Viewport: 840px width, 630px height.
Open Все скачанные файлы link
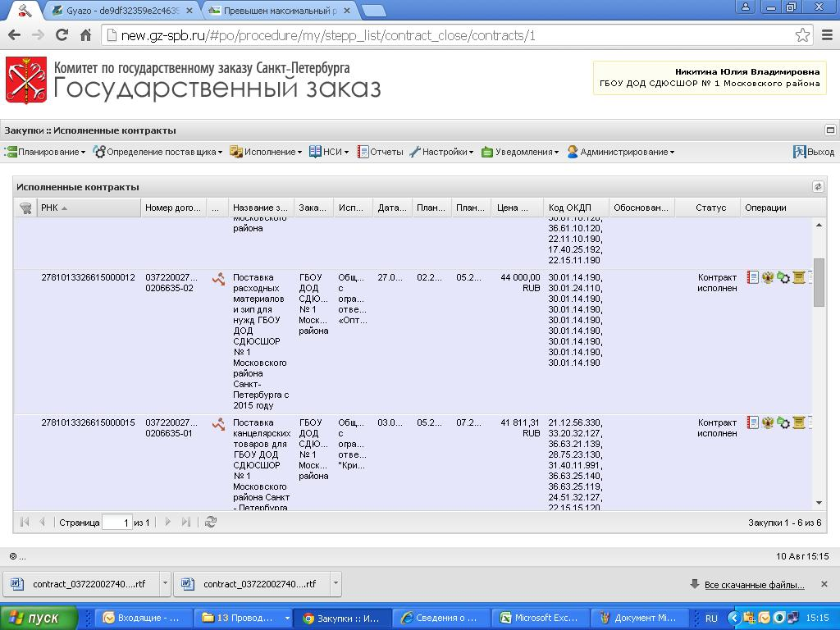tap(755, 585)
